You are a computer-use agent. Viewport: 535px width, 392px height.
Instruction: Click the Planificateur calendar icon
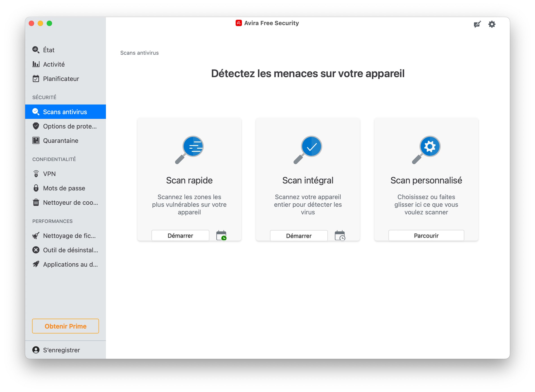pyautogui.click(x=36, y=78)
